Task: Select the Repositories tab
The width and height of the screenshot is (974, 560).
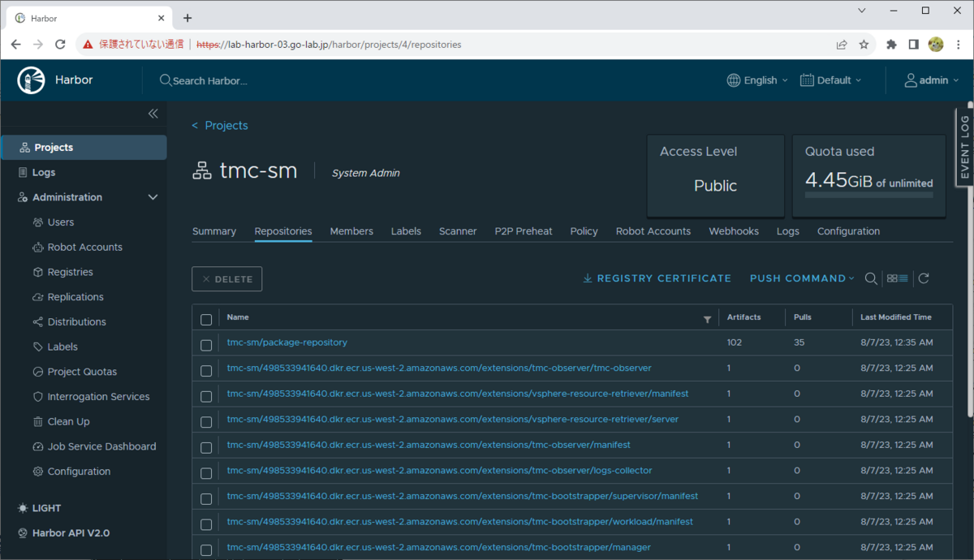Action: (283, 231)
